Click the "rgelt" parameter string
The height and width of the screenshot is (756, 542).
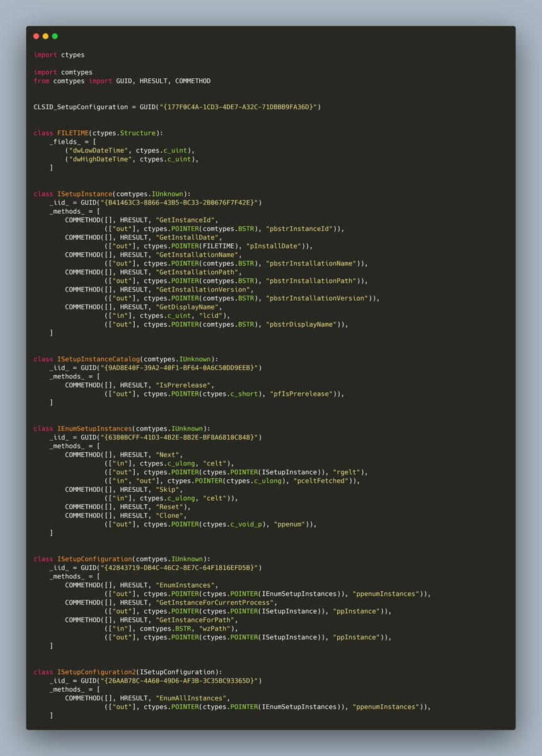pyautogui.click(x=347, y=472)
